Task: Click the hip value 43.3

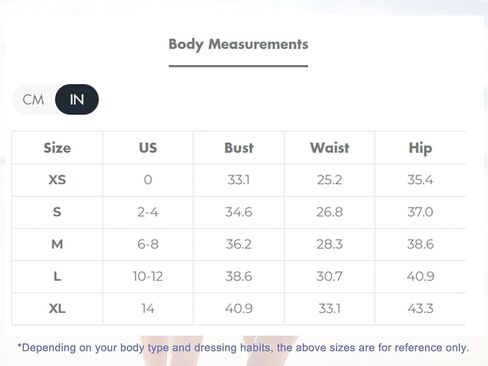Action: [x=420, y=309]
